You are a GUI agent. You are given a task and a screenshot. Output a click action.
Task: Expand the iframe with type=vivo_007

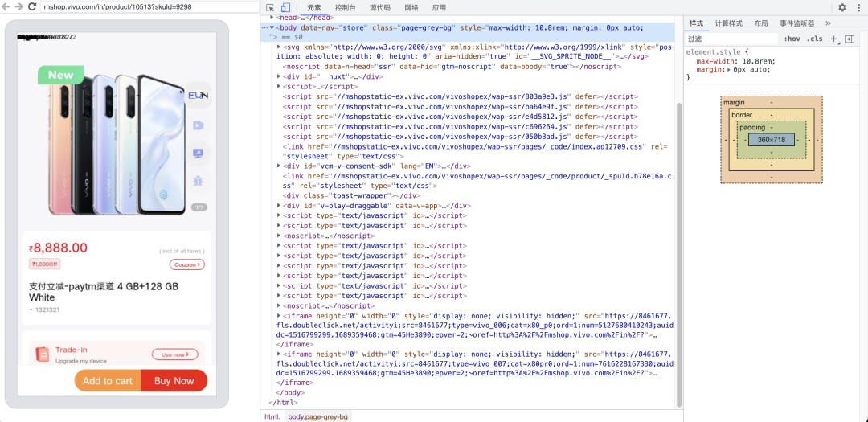(279, 354)
